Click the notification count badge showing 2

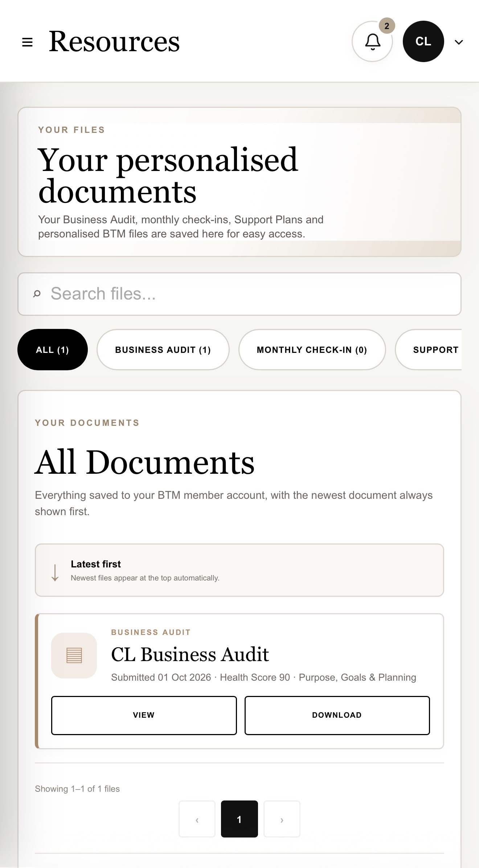(387, 26)
